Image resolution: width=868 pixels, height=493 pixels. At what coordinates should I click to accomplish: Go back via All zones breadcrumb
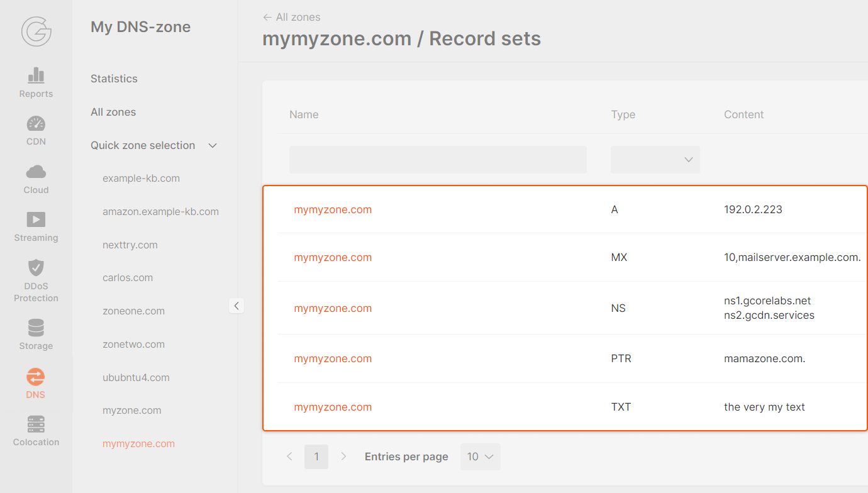coord(291,17)
